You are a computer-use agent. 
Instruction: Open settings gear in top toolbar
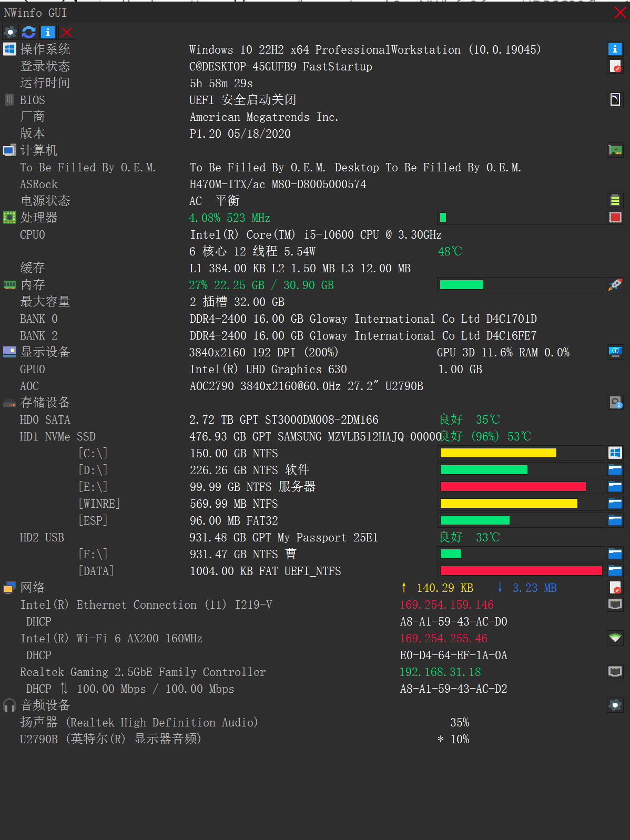(10, 33)
